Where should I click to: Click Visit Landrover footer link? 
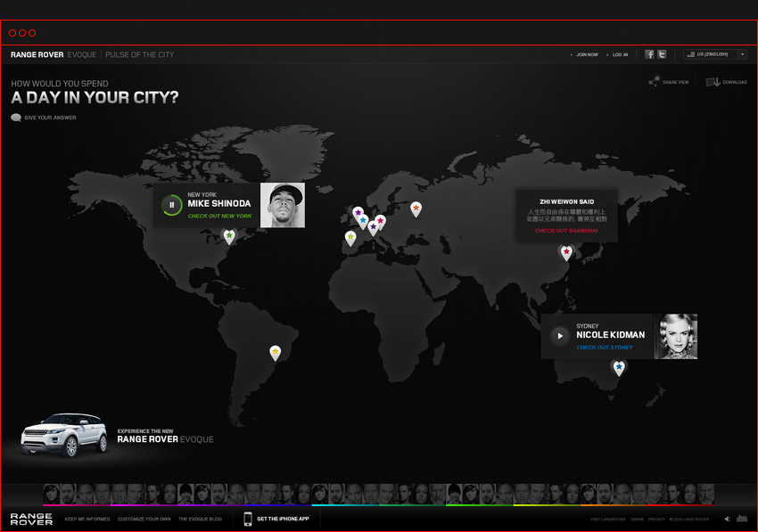tap(607, 520)
